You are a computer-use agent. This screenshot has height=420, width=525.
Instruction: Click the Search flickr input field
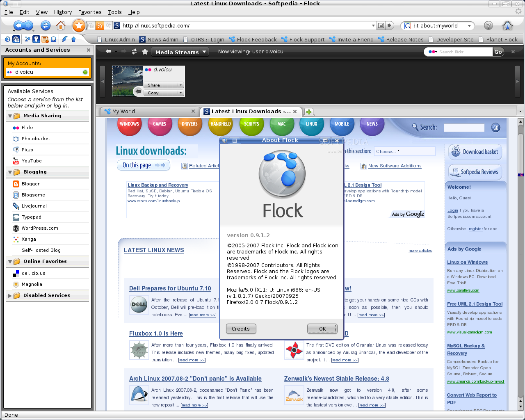click(465, 52)
